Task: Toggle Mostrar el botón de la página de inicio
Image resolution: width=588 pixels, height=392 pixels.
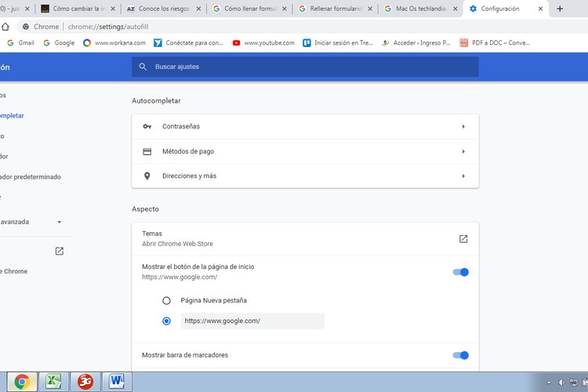Action: (461, 272)
